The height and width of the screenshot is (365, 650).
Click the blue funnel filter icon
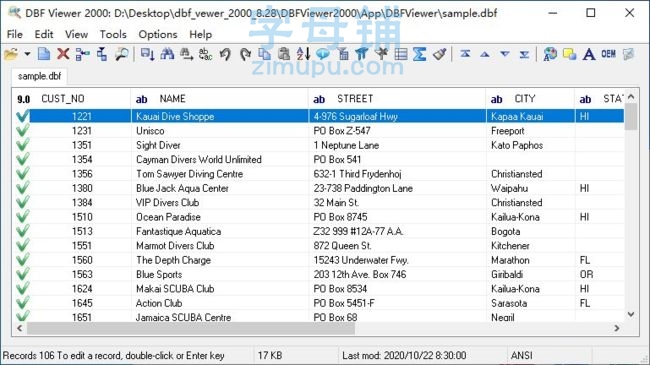click(361, 54)
